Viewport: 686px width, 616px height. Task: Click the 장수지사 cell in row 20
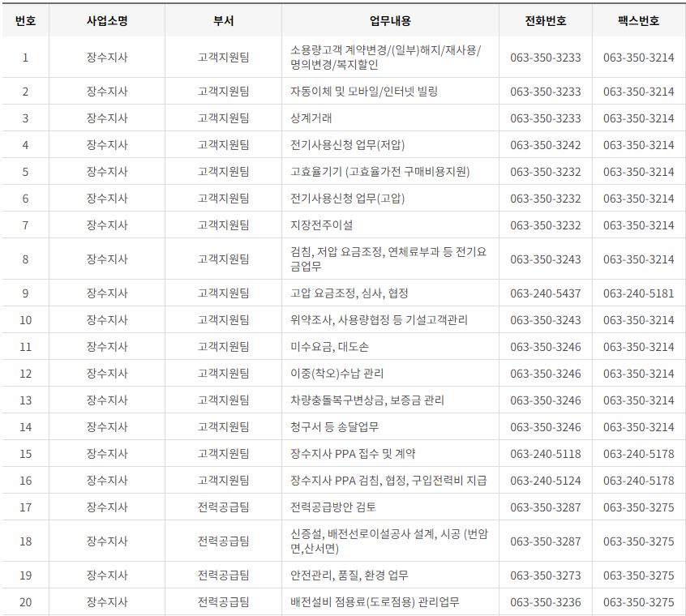click(107, 600)
